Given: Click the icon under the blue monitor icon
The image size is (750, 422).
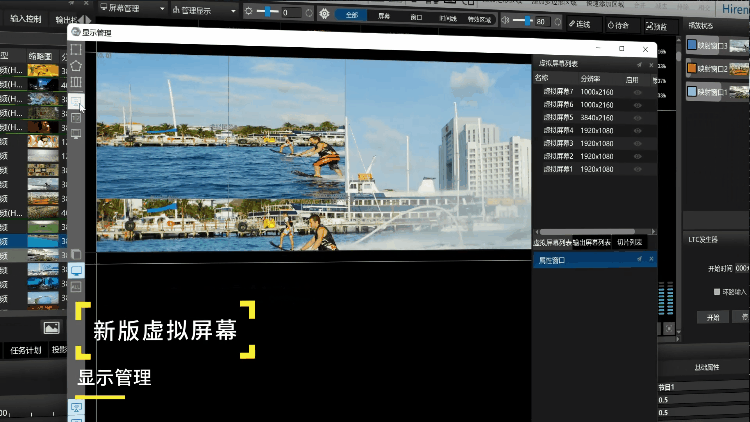Looking at the screenshot, I should pyautogui.click(x=76, y=287).
